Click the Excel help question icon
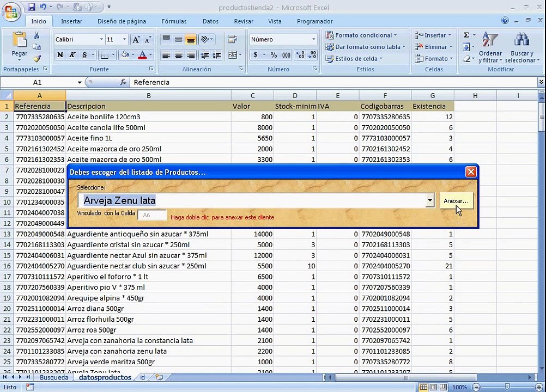Viewport: 546px width, 392px height. click(x=505, y=21)
